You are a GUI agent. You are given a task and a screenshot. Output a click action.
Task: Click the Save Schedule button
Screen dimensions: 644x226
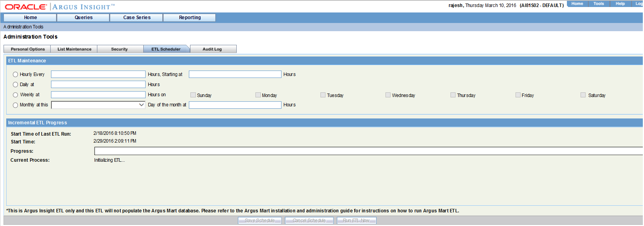click(260, 221)
